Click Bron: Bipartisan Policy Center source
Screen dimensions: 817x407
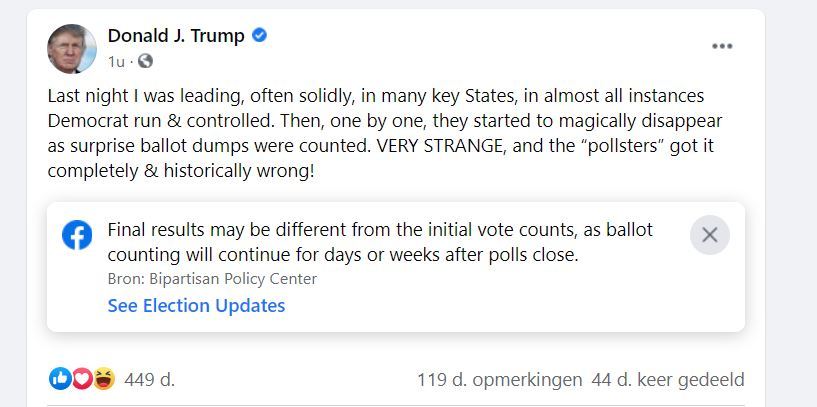pyautogui.click(x=212, y=279)
